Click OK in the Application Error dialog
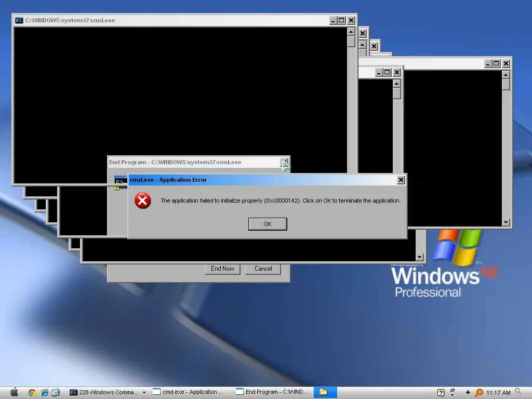532x399 pixels. click(x=268, y=224)
